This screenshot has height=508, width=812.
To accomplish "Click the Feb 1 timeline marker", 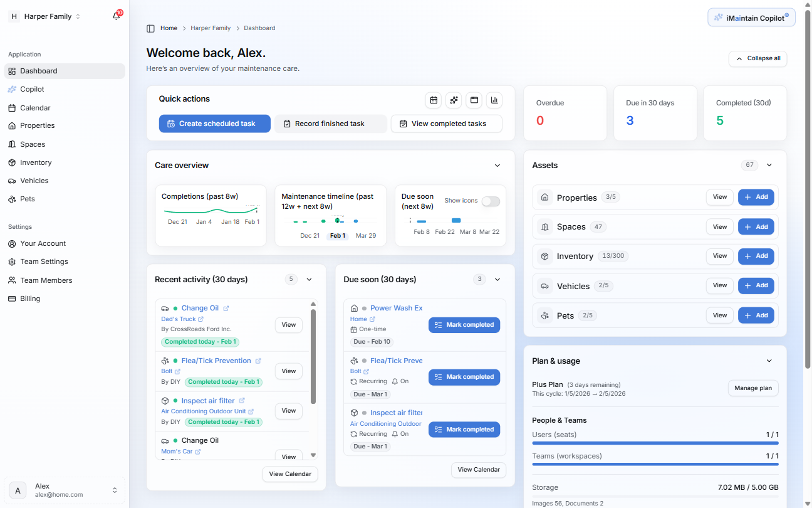I will pyautogui.click(x=337, y=236).
